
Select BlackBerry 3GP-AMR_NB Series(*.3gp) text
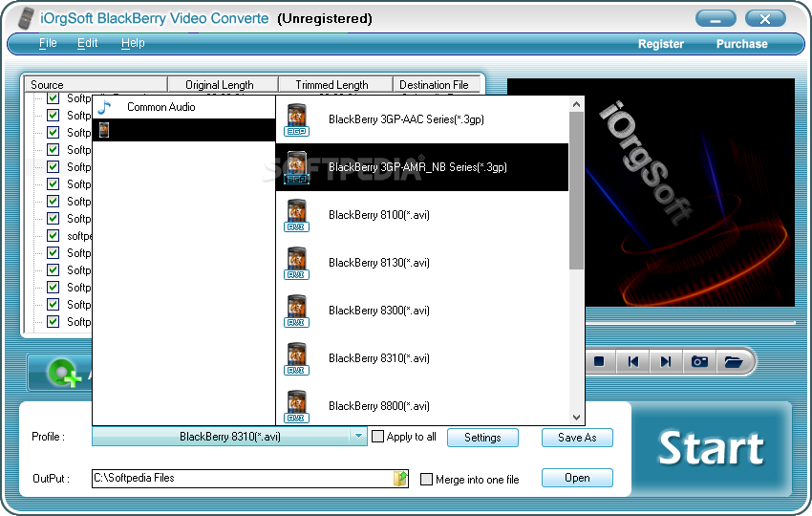417,167
